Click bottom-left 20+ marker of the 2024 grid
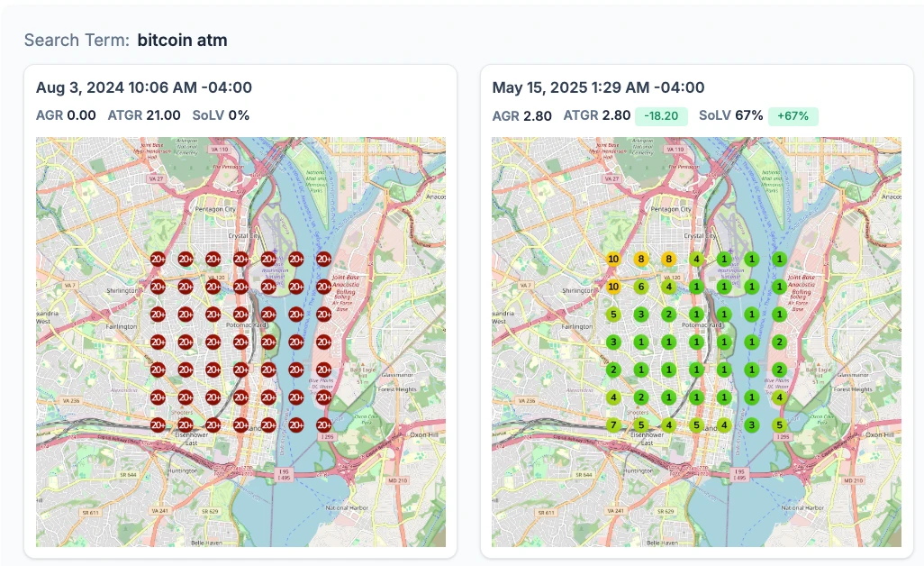The width and height of the screenshot is (924, 566). point(158,424)
